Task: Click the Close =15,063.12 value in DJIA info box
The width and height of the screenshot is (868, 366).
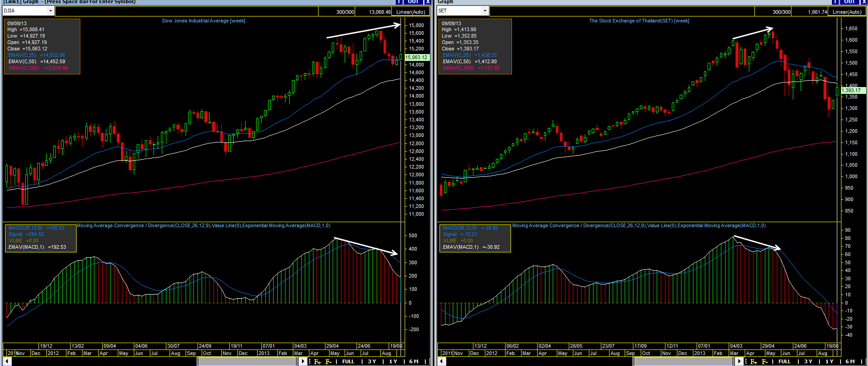Action: (x=27, y=49)
